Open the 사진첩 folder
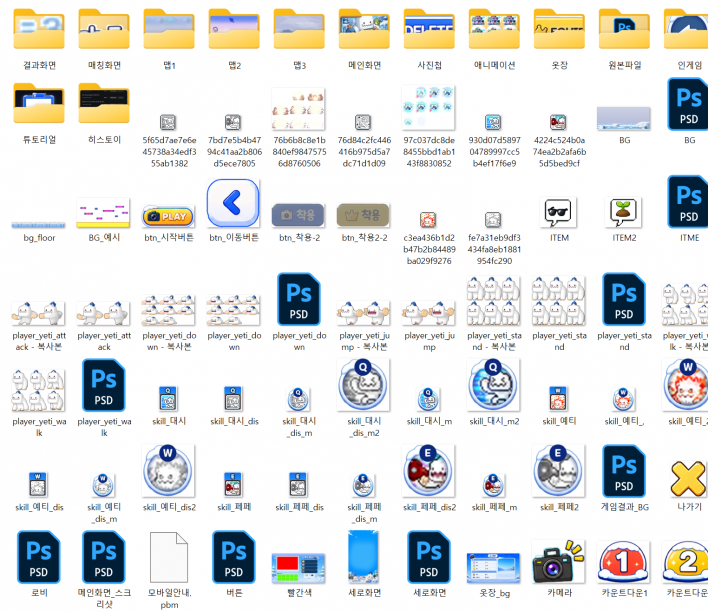The width and height of the screenshot is (708, 612). click(x=429, y=29)
